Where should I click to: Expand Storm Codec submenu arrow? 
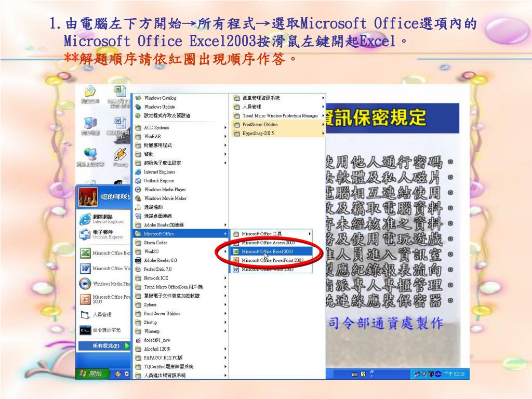225,243
